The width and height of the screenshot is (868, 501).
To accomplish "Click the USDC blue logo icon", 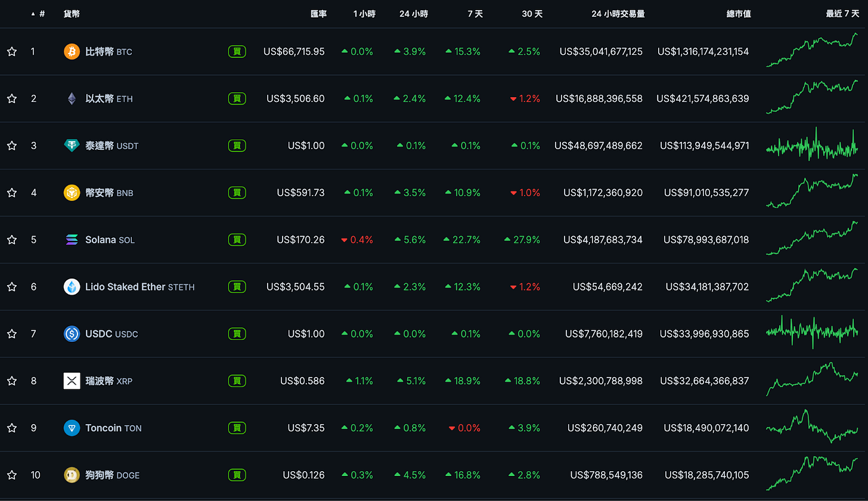I will click(x=72, y=334).
